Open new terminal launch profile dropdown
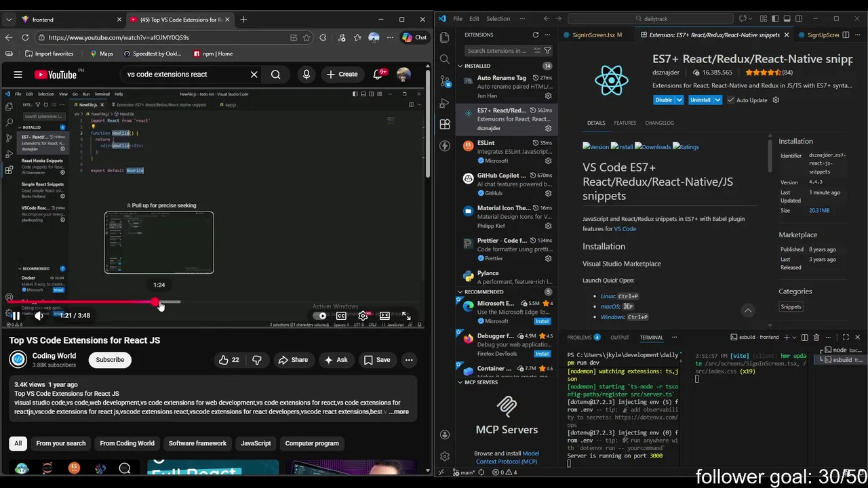This screenshot has width=868, height=488. [x=793, y=337]
